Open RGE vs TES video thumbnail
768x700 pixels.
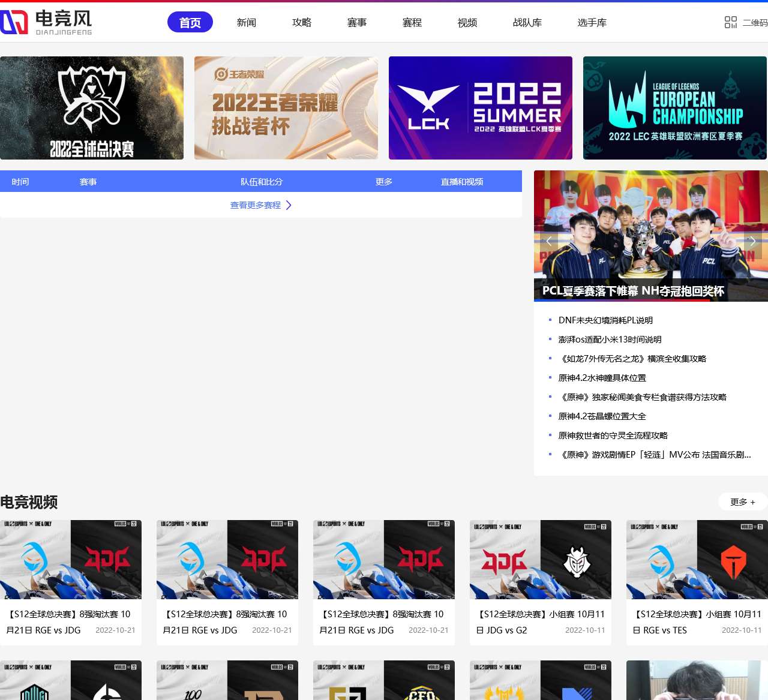pyautogui.click(x=697, y=560)
